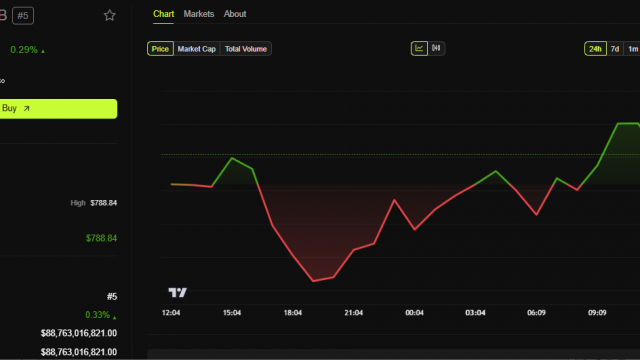Click the $788.84 High value
This screenshot has width=640, height=360.
point(104,203)
